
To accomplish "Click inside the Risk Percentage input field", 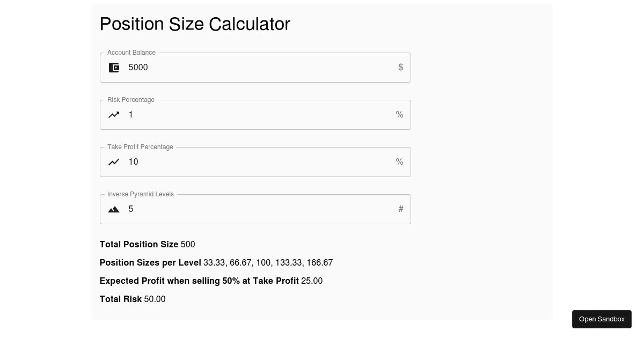I will [x=241, y=115].
